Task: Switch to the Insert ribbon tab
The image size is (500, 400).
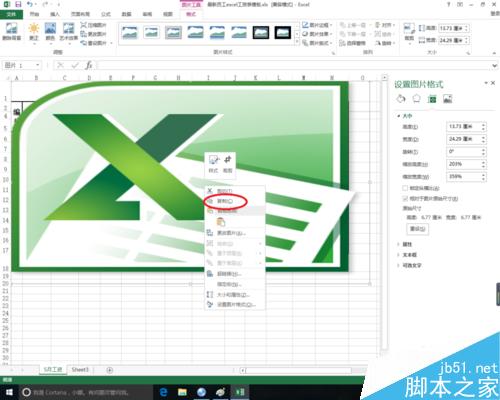Action: [x=55, y=14]
